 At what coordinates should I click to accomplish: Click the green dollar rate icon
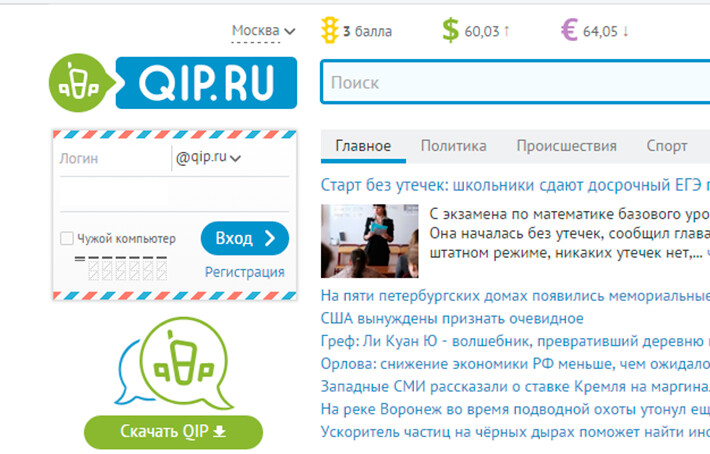[450, 31]
